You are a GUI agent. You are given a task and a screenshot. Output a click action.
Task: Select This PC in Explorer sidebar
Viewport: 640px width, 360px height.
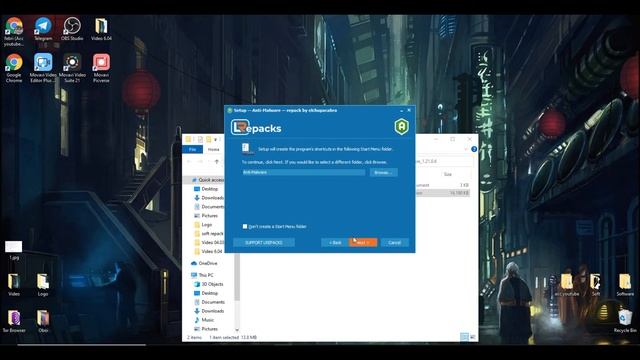point(202,275)
